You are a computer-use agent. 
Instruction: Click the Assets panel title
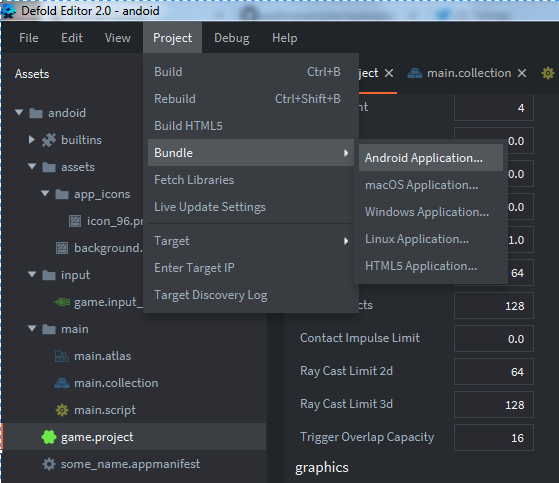(x=32, y=74)
